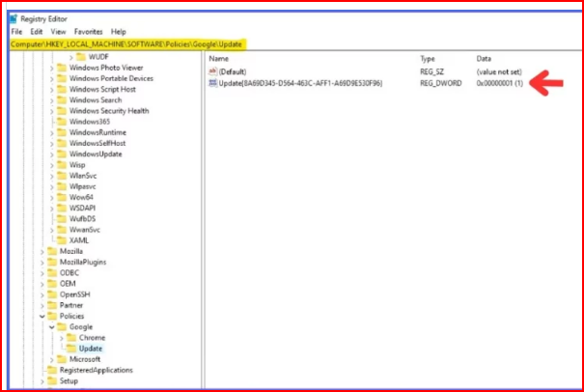Click the ODBC folder icon
The height and width of the screenshot is (392, 584).
tap(52, 273)
